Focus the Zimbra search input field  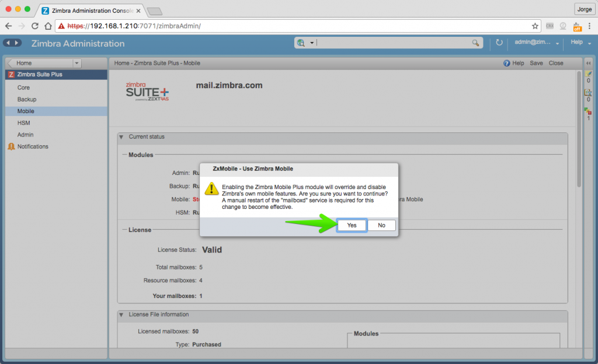pyautogui.click(x=393, y=43)
